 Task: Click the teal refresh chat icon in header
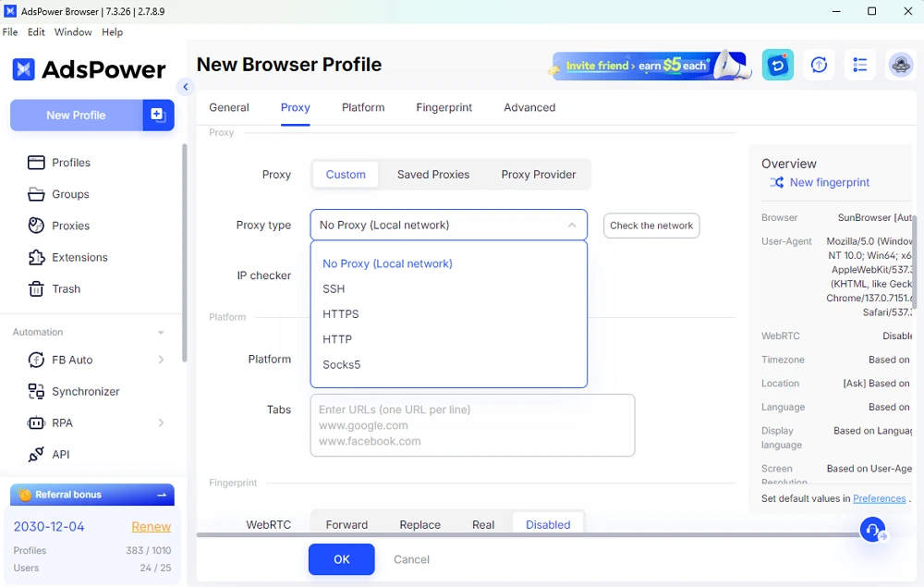(x=778, y=65)
